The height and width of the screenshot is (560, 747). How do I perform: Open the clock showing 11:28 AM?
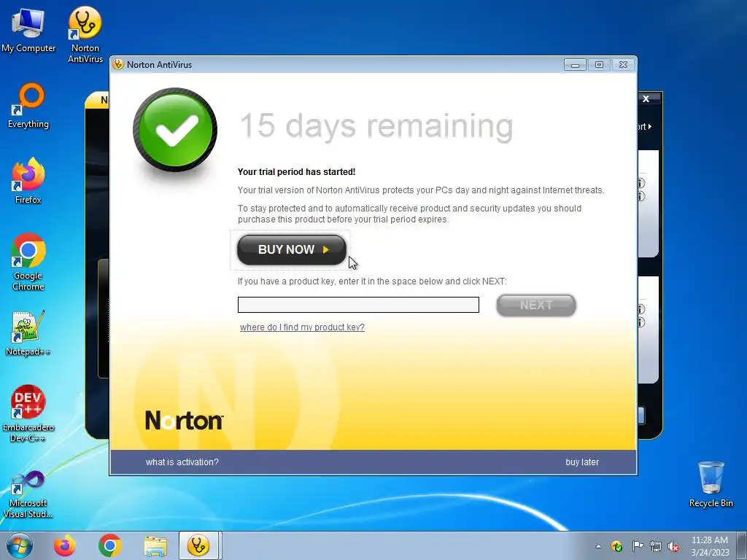tap(709, 546)
